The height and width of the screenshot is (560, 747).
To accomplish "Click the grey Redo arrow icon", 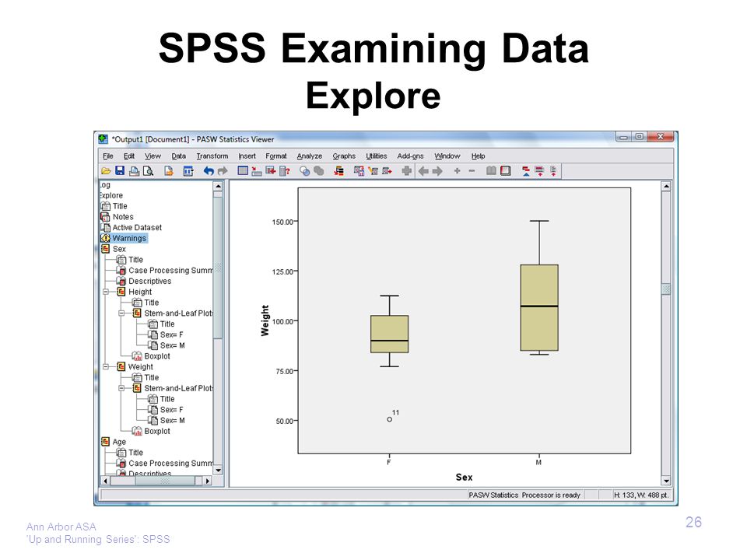I will 223,171.
